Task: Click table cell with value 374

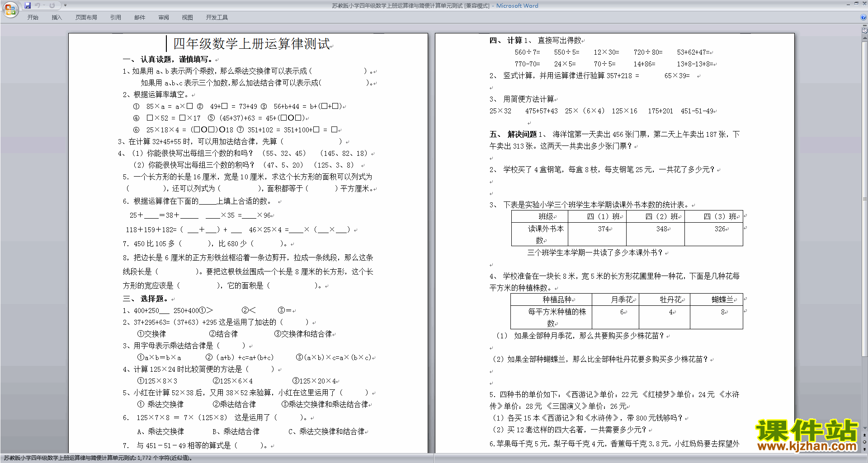Action: [597, 234]
